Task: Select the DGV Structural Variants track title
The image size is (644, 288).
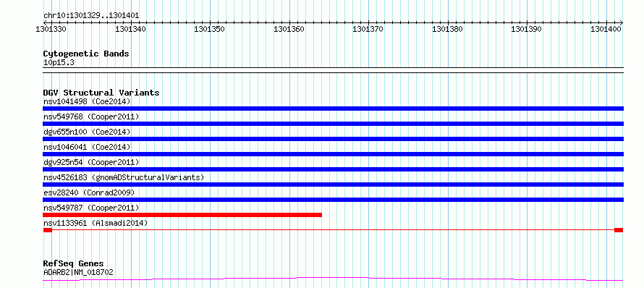Action: [x=101, y=93]
